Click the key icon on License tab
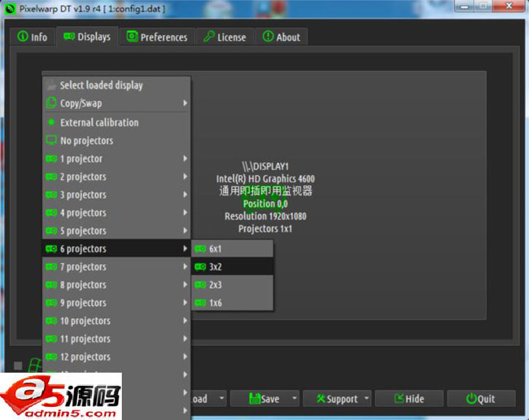 coord(209,36)
